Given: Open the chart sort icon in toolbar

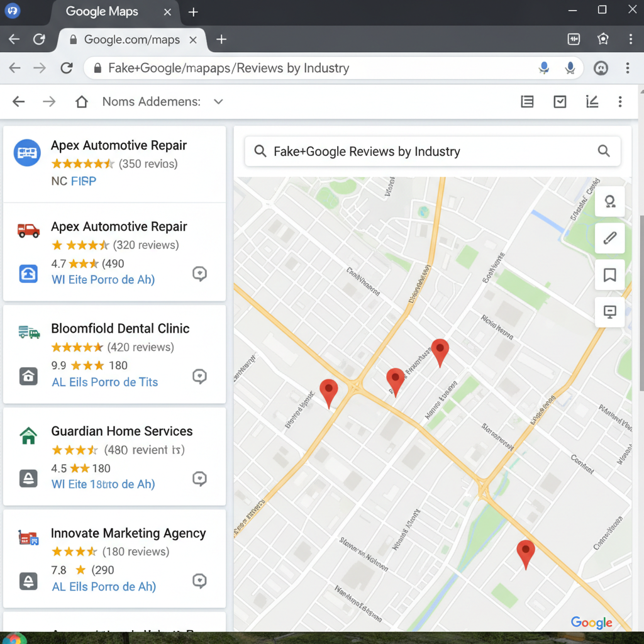Looking at the screenshot, I should coord(592,101).
